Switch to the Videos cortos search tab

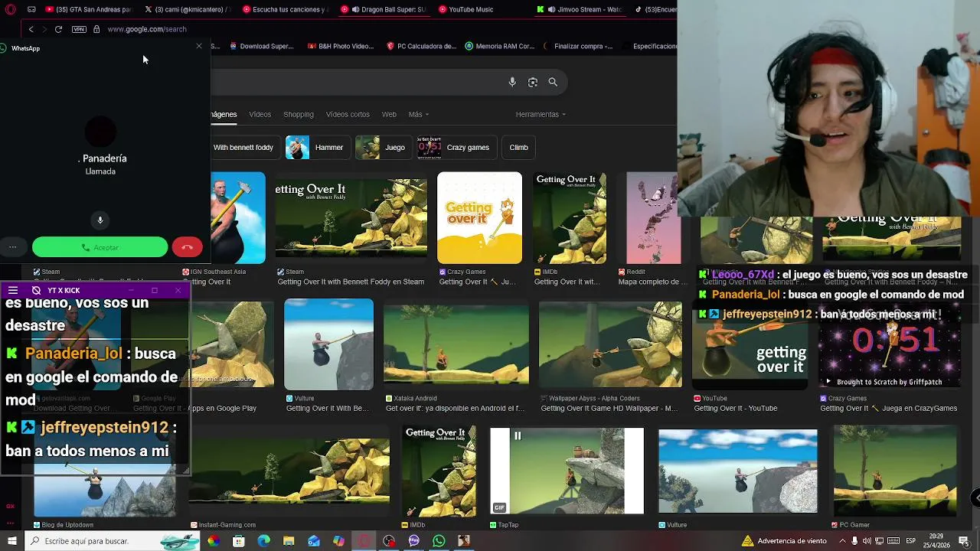tap(348, 114)
